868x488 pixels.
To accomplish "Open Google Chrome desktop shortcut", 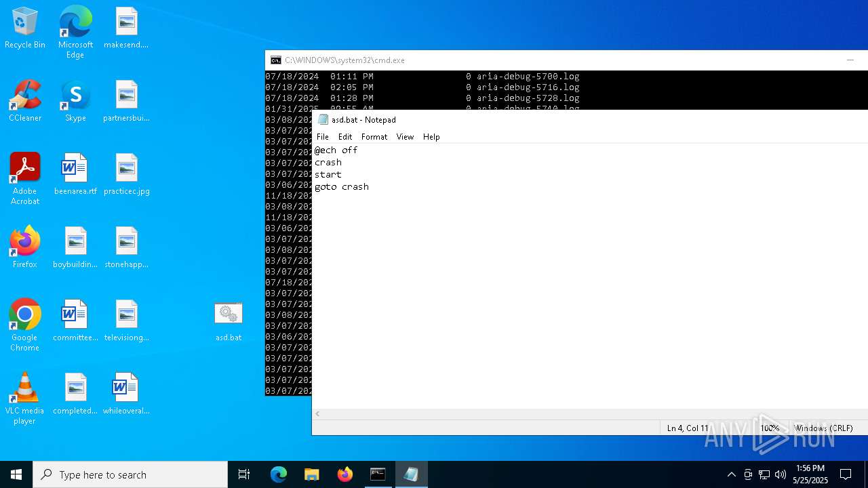I will point(25,325).
